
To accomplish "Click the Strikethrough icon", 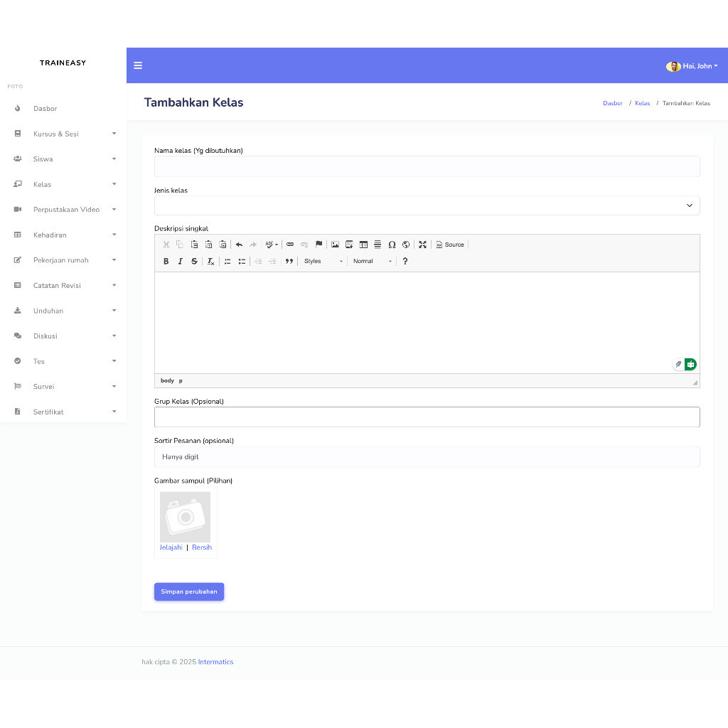I will coord(194,262).
